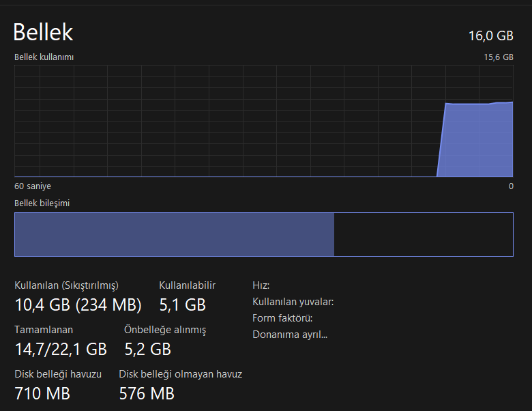Viewport: 532px width, 411px height.
Task: Click the Disk belleği havuzu 710 MB value
Action: pos(42,394)
